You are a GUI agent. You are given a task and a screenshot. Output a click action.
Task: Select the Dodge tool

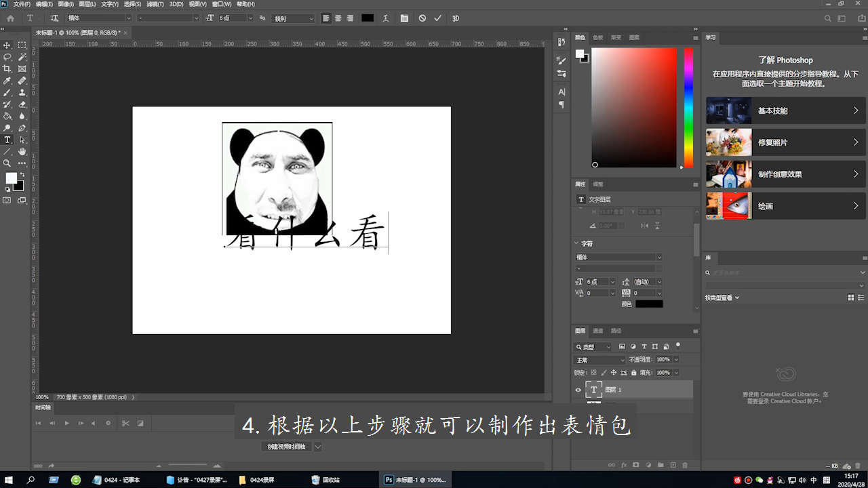pyautogui.click(x=7, y=128)
